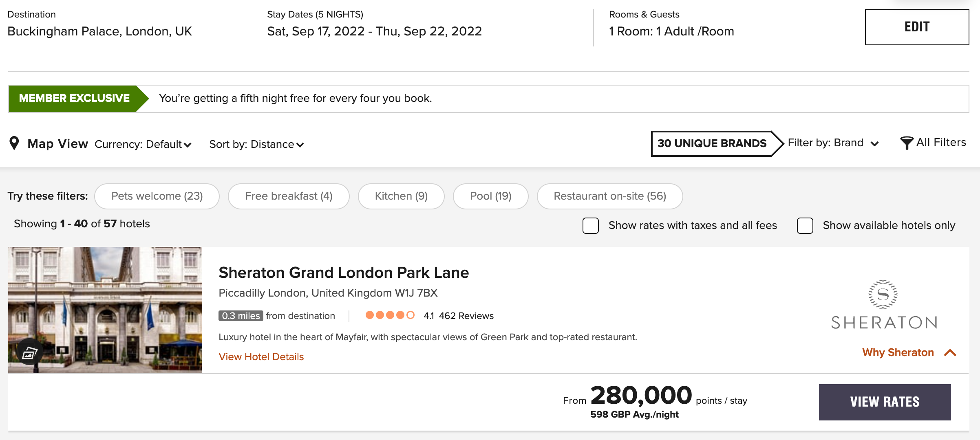Toggle the Pool (19) filter pill
Image resolution: width=980 pixels, height=440 pixels.
point(490,196)
